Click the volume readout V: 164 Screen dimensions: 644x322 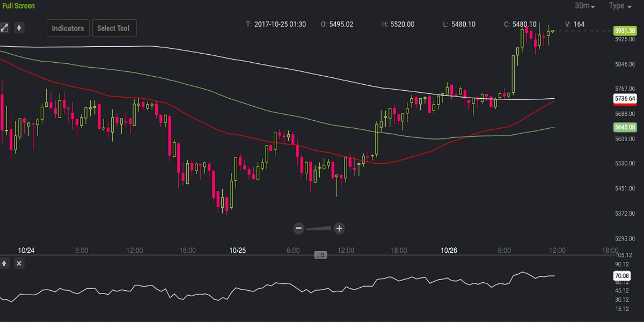[575, 24]
